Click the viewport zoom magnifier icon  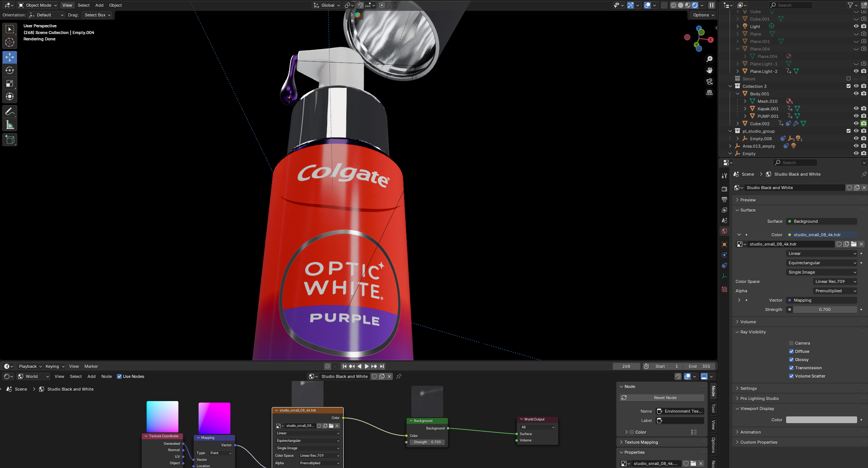pos(709,59)
